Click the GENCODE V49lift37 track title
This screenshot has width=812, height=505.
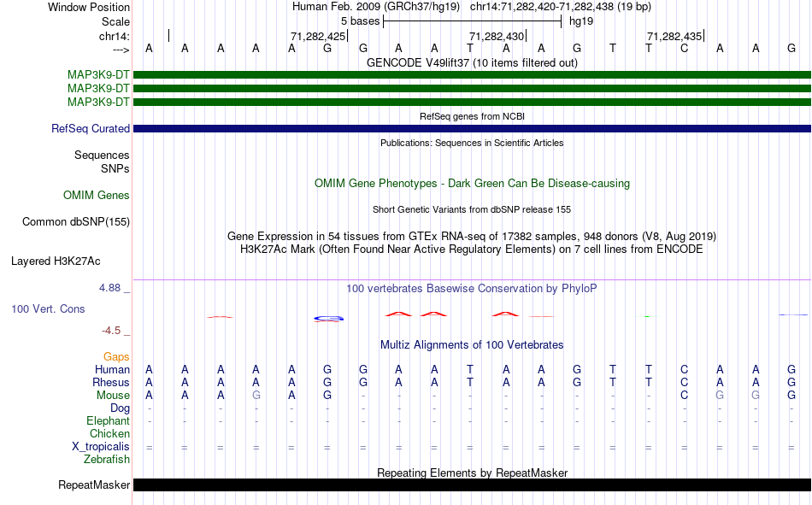click(473, 62)
